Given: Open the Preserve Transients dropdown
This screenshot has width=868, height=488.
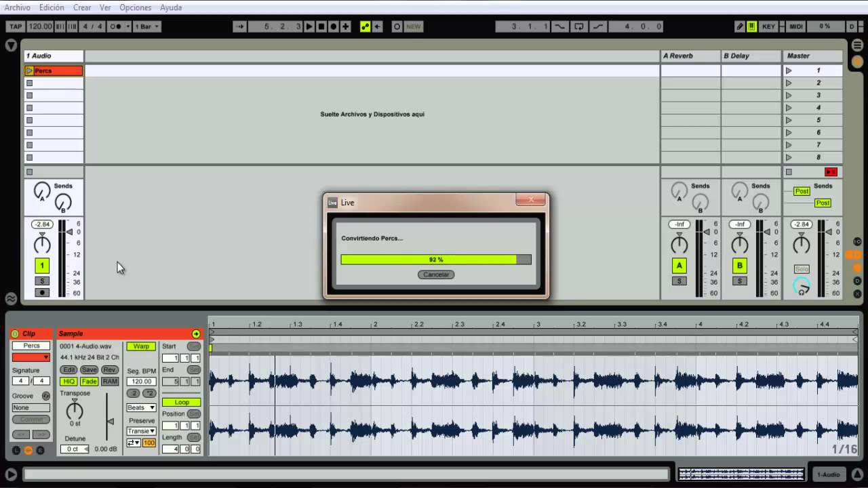Looking at the screenshot, I should [x=141, y=431].
